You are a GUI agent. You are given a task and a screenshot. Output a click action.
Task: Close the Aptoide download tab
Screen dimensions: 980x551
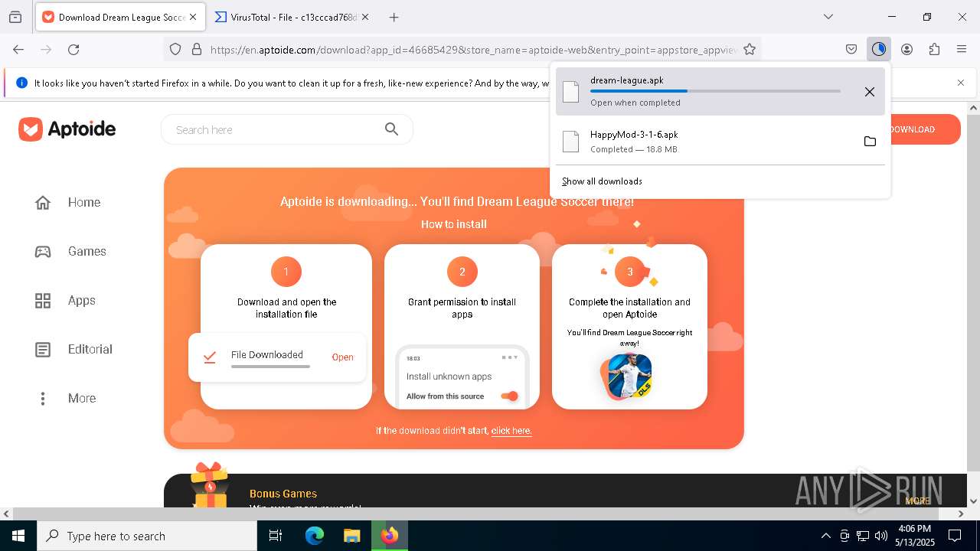[x=193, y=17]
